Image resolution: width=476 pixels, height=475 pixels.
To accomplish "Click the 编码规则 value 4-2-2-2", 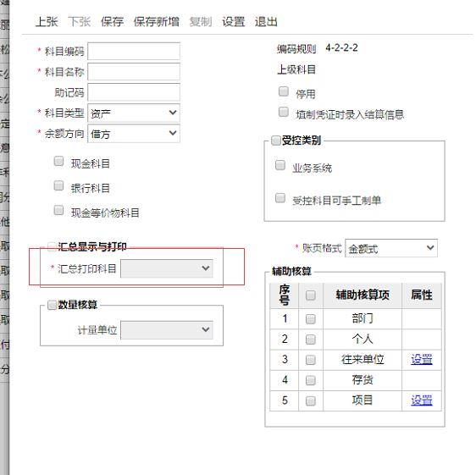I will pyautogui.click(x=341, y=48).
